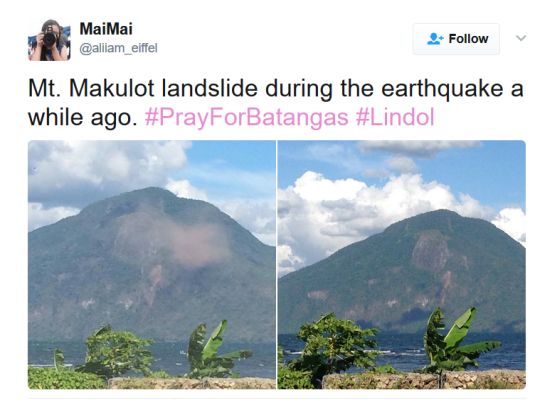Click the word Follow label

coord(468,39)
